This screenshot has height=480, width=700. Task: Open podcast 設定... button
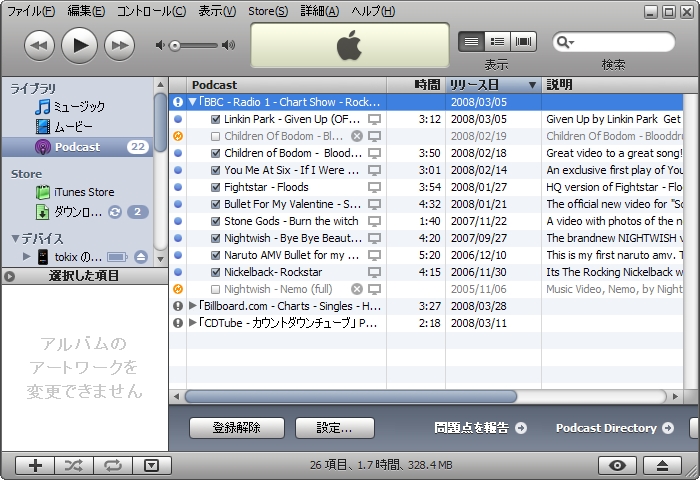tap(334, 428)
